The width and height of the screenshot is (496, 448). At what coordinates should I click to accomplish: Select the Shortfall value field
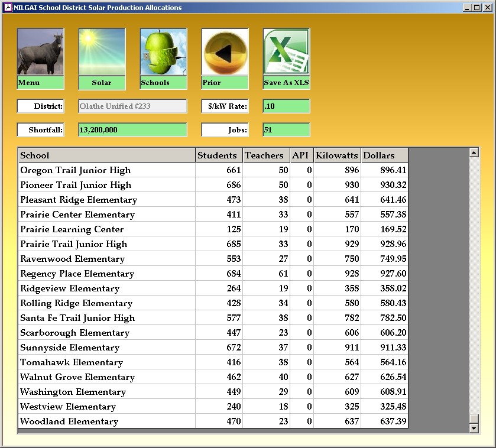(132, 130)
